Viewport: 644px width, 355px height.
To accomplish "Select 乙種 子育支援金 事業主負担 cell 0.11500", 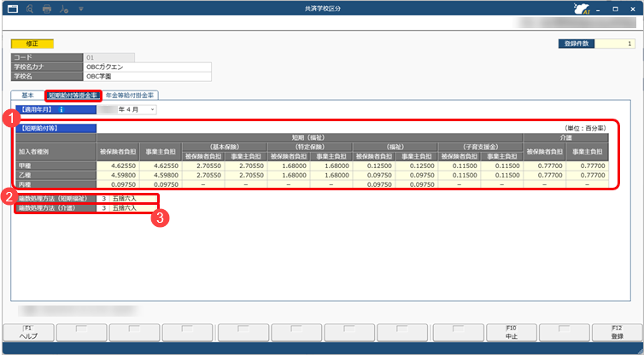I will click(x=502, y=175).
